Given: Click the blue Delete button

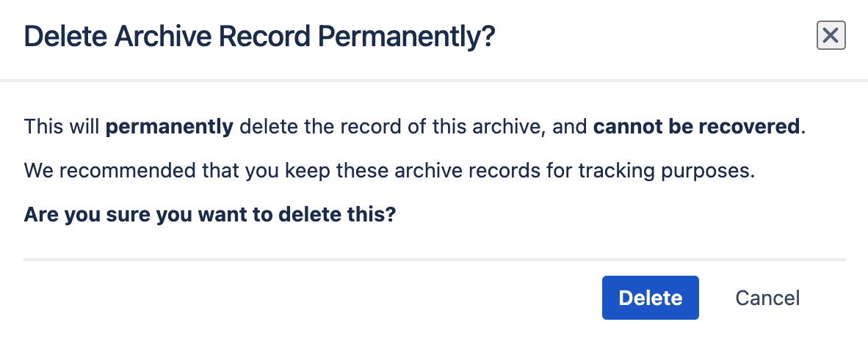Looking at the screenshot, I should coord(650,298).
